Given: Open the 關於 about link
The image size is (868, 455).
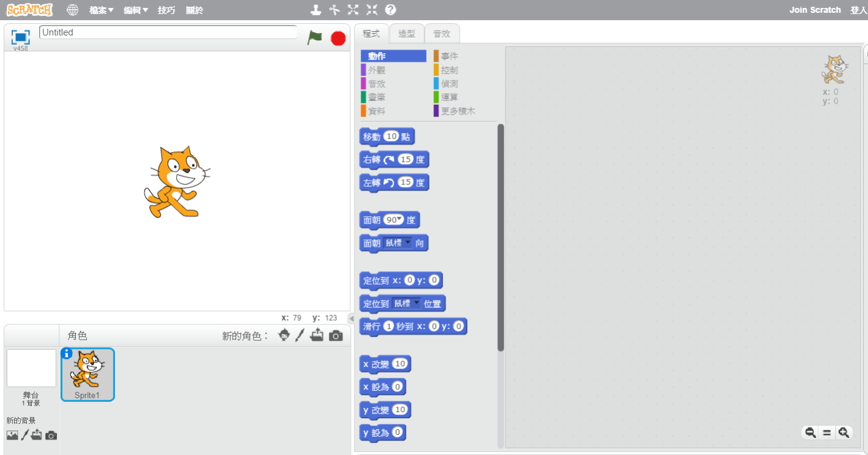Looking at the screenshot, I should click(194, 10).
